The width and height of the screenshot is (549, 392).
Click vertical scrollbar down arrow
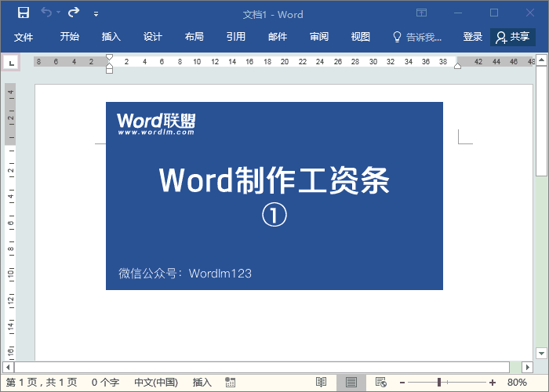click(x=542, y=353)
